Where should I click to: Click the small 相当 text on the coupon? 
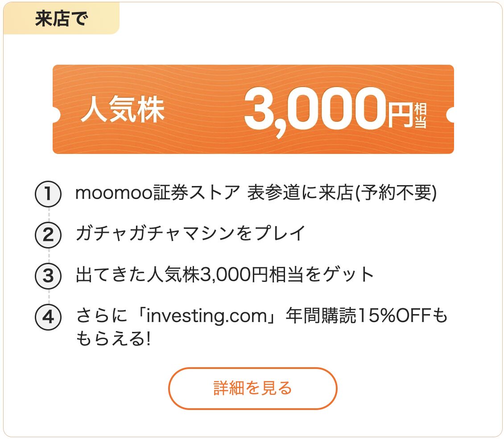[x=420, y=115]
